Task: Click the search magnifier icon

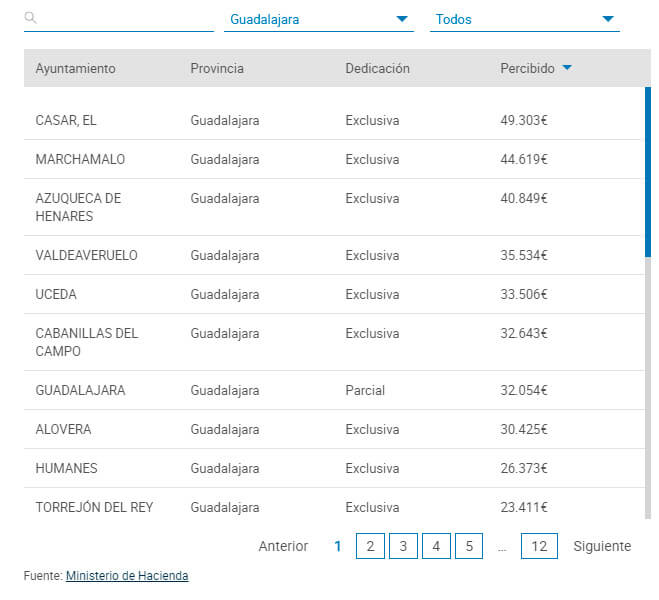Action: [31, 18]
